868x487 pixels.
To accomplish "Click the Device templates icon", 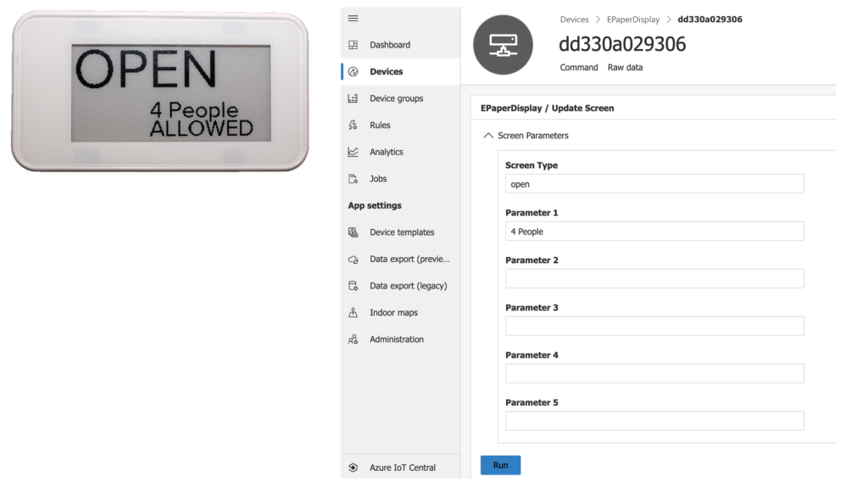I will tap(353, 232).
